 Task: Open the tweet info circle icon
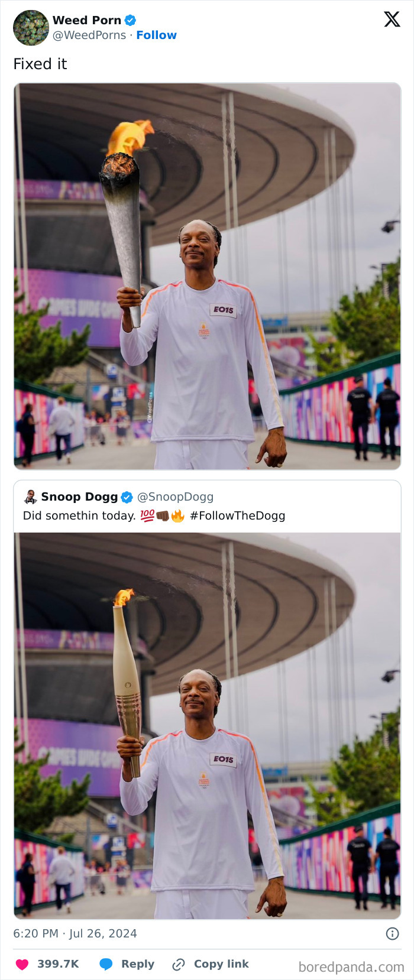pyautogui.click(x=392, y=933)
